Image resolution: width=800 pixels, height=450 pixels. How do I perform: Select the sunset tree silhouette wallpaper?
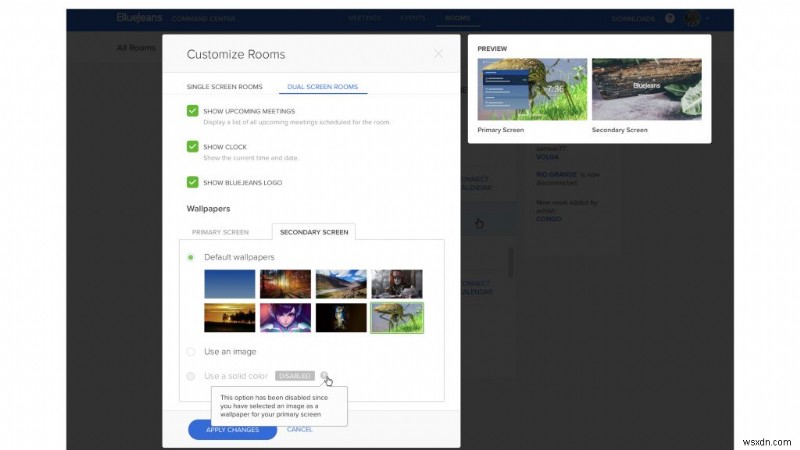[229, 318]
